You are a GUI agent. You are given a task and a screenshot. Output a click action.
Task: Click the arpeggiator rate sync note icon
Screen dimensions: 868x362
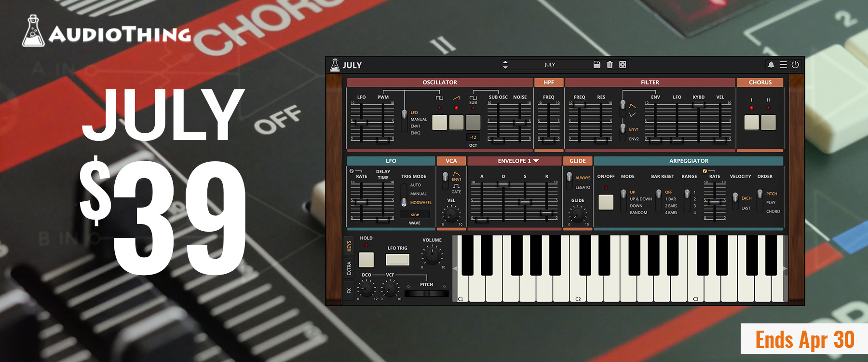point(705,171)
